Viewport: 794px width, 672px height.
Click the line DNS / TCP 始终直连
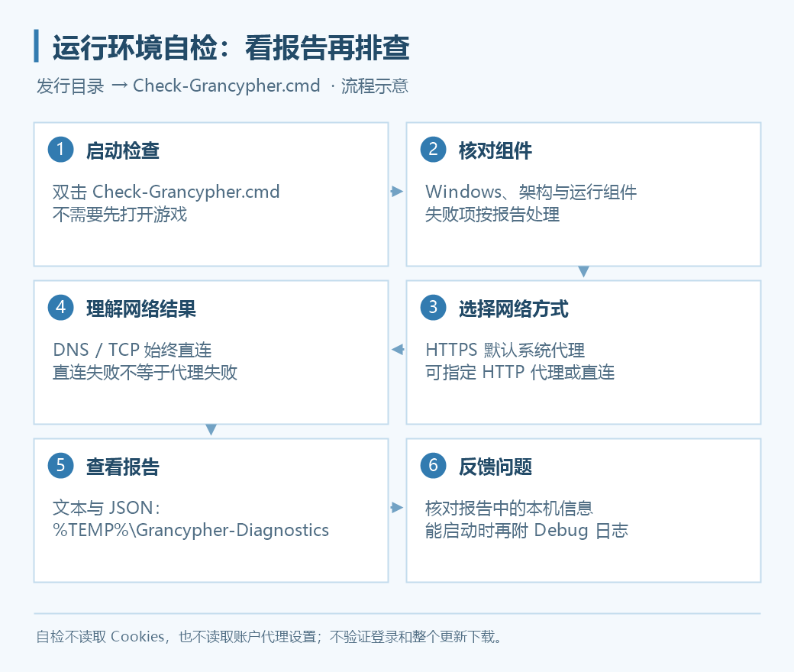pos(132,350)
